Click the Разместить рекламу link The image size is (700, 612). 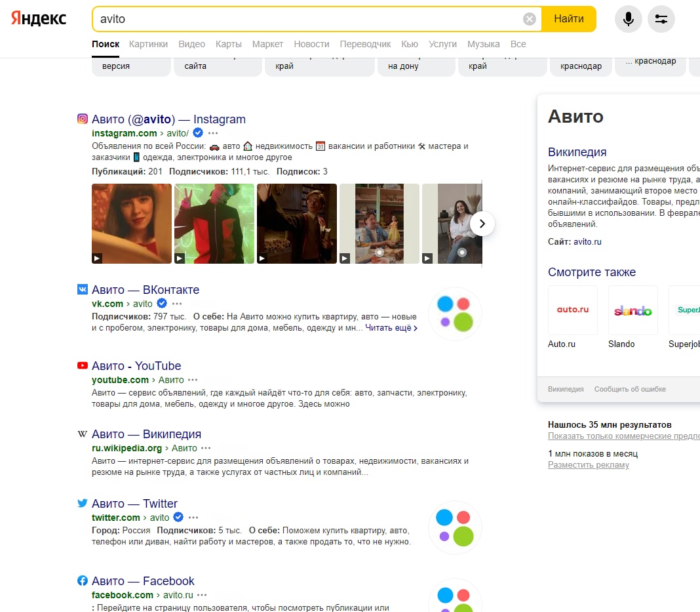click(x=589, y=464)
